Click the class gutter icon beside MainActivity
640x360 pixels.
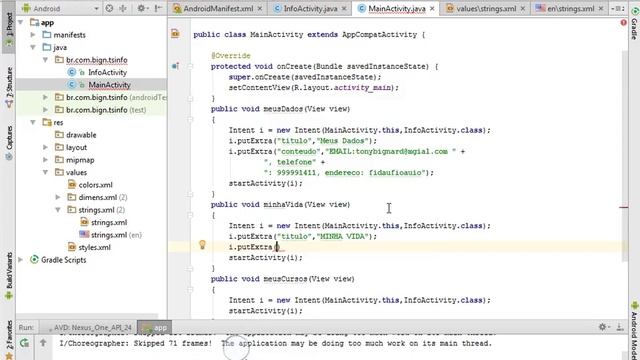pyautogui.click(x=175, y=34)
